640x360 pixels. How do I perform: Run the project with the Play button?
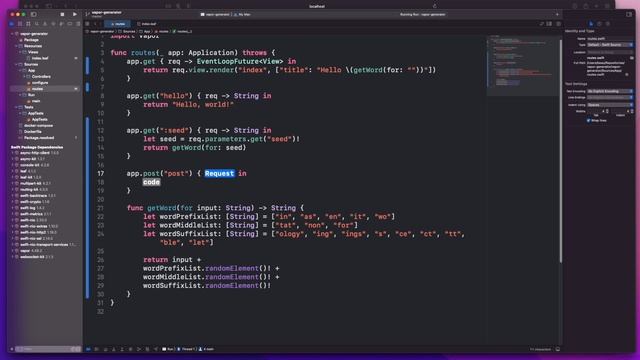point(75,14)
